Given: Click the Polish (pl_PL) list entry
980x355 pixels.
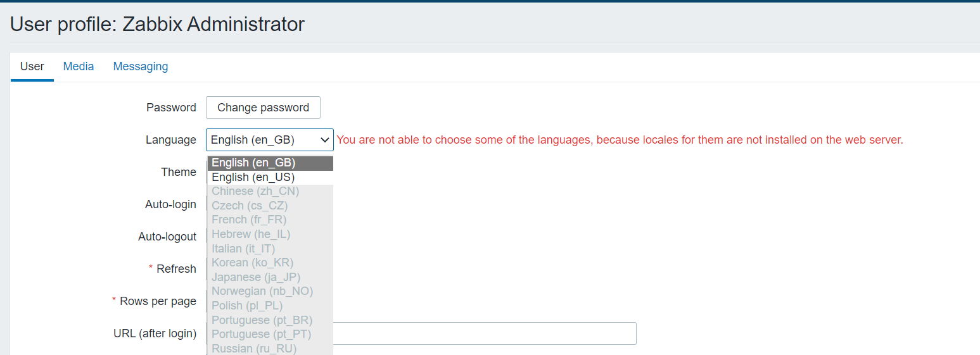Looking at the screenshot, I should pyautogui.click(x=270, y=306).
